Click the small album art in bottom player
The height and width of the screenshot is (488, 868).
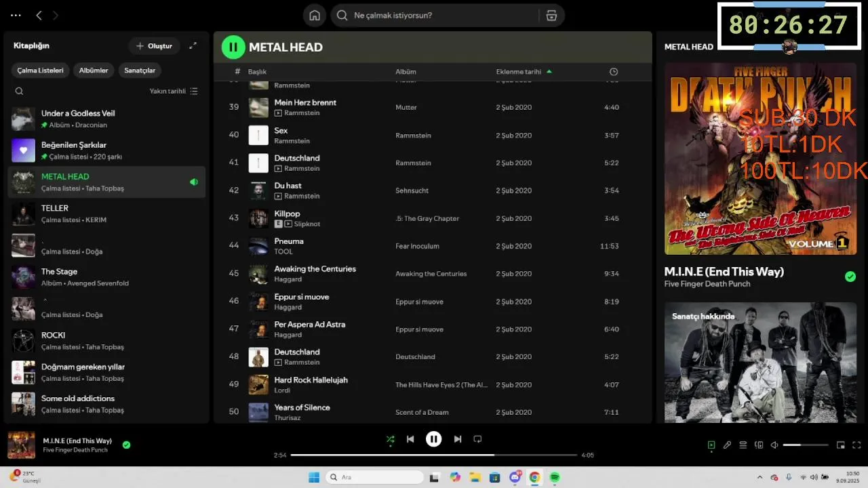tap(21, 445)
